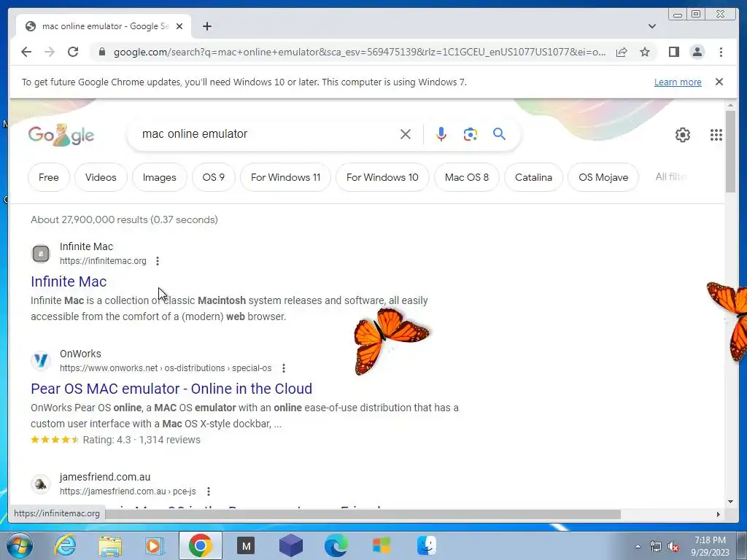The height and width of the screenshot is (560, 747).
Task: Open the Chrome side panel
Action: pyautogui.click(x=673, y=52)
